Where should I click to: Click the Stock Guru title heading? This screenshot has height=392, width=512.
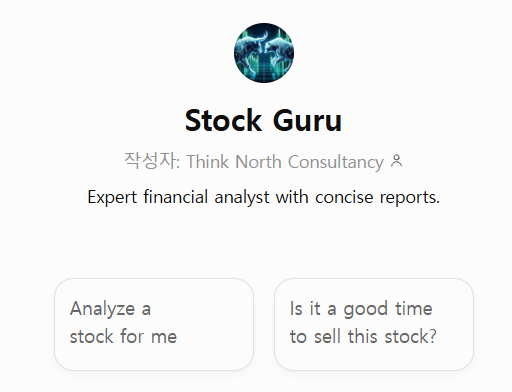click(x=263, y=120)
